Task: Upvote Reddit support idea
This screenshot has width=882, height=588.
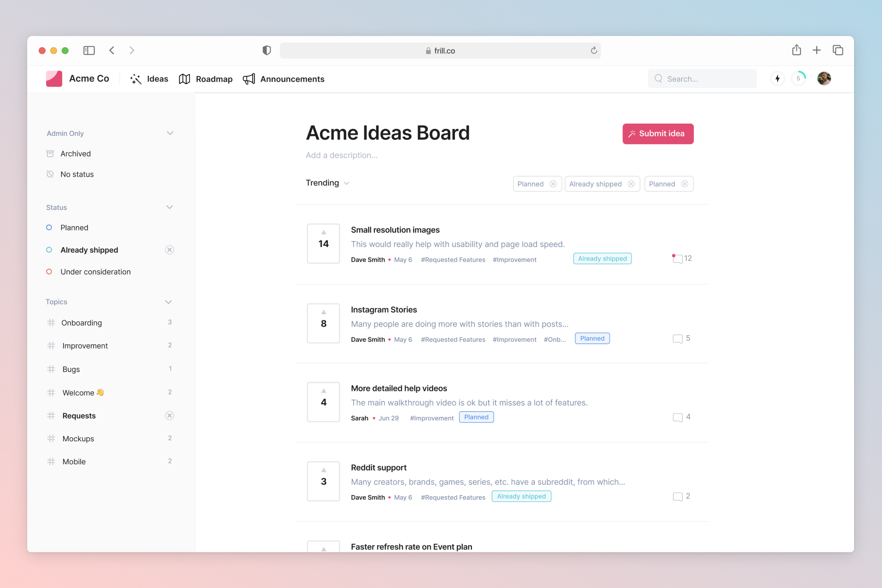Action: [323, 481]
